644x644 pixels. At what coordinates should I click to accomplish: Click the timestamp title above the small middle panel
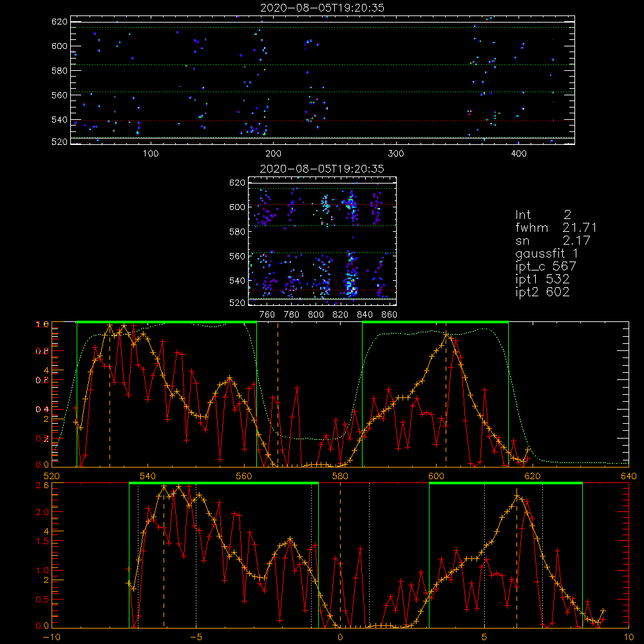322,169
